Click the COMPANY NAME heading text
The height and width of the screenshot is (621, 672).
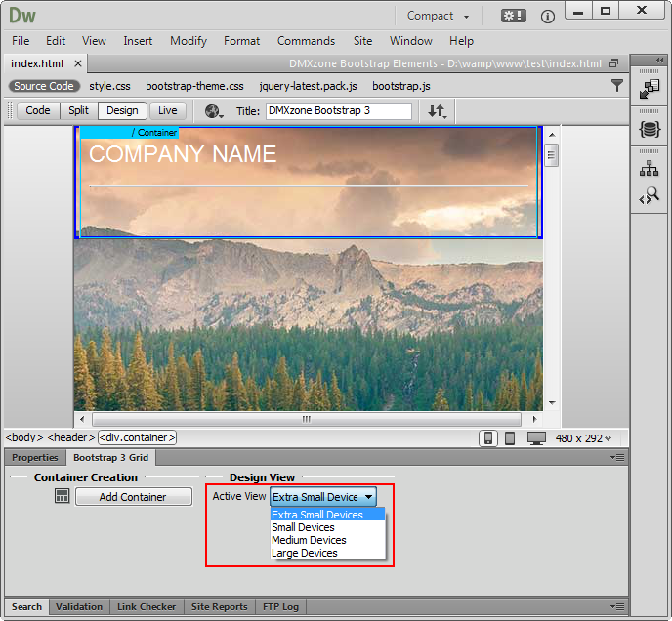183,154
